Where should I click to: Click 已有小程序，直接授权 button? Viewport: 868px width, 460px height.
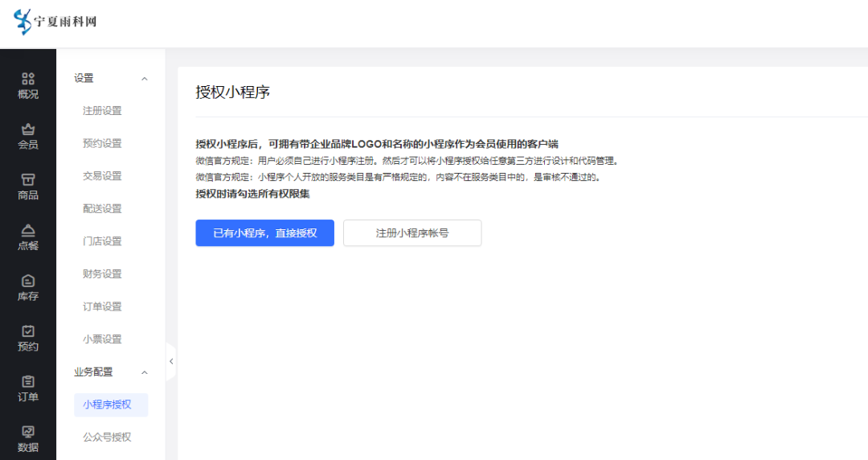pos(264,232)
